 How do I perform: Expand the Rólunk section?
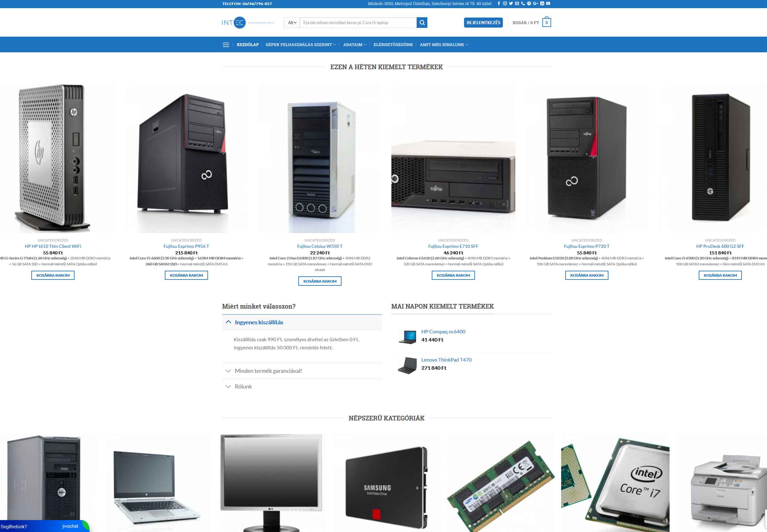tap(302, 387)
